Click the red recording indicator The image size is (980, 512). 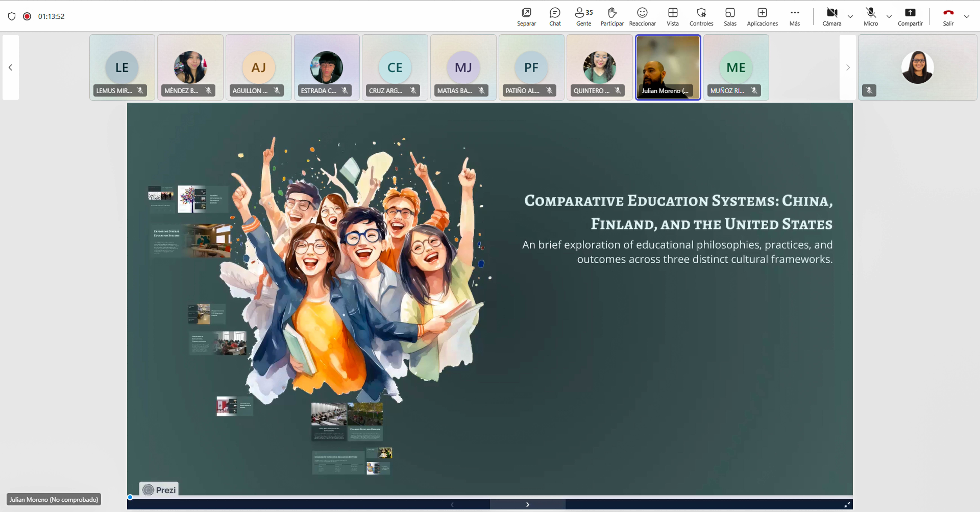[27, 16]
